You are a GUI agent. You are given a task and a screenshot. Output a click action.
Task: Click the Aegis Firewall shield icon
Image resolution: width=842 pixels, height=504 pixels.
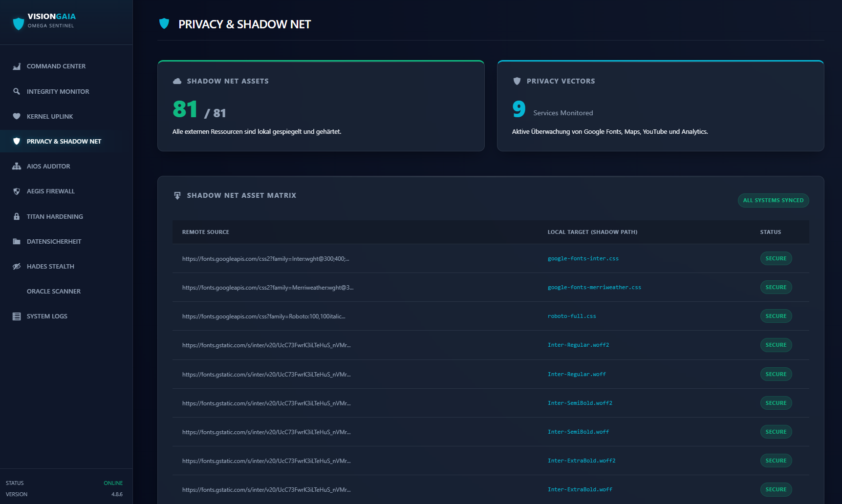(17, 191)
